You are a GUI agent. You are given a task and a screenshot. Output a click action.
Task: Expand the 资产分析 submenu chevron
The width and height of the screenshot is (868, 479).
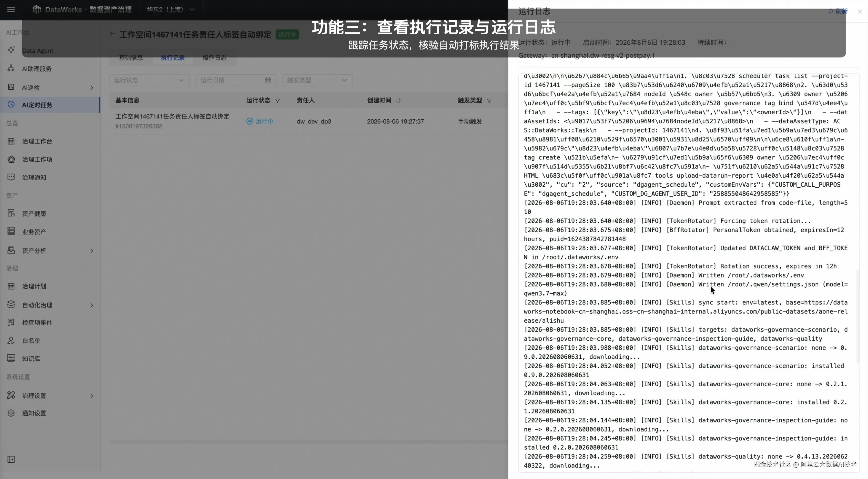(x=91, y=251)
